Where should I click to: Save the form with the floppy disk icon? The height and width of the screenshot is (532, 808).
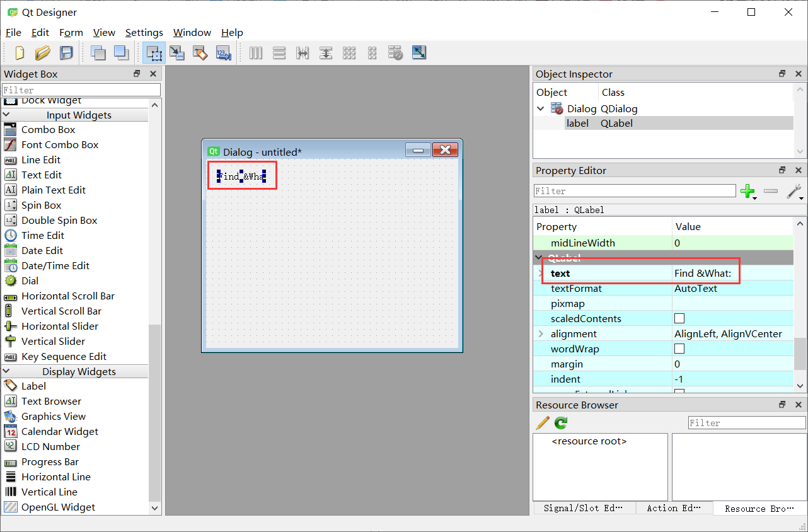[x=66, y=53]
